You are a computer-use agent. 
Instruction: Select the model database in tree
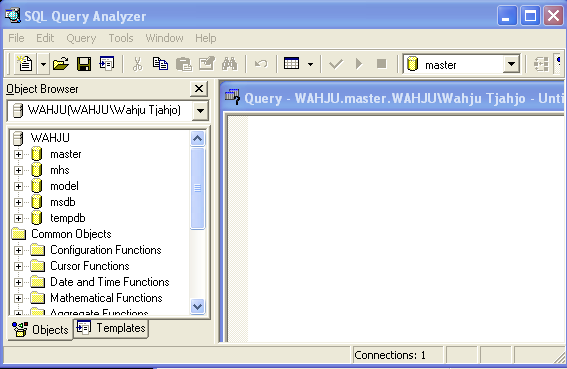[x=64, y=186]
